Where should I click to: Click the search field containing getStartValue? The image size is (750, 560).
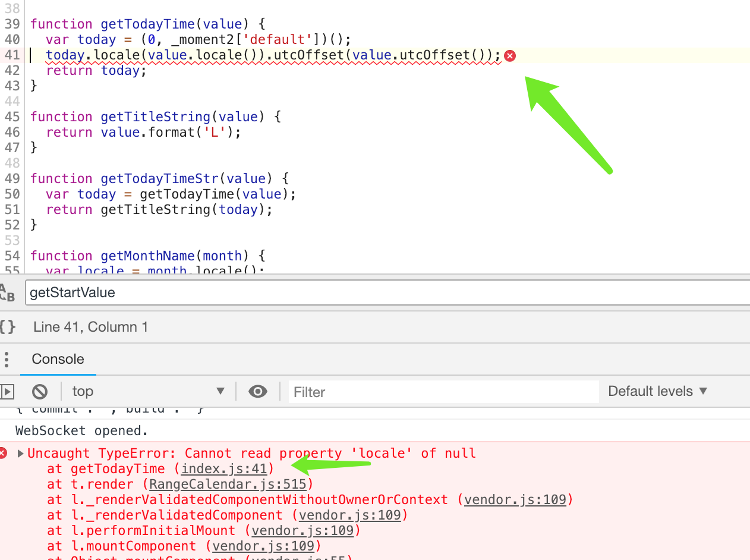(x=387, y=292)
